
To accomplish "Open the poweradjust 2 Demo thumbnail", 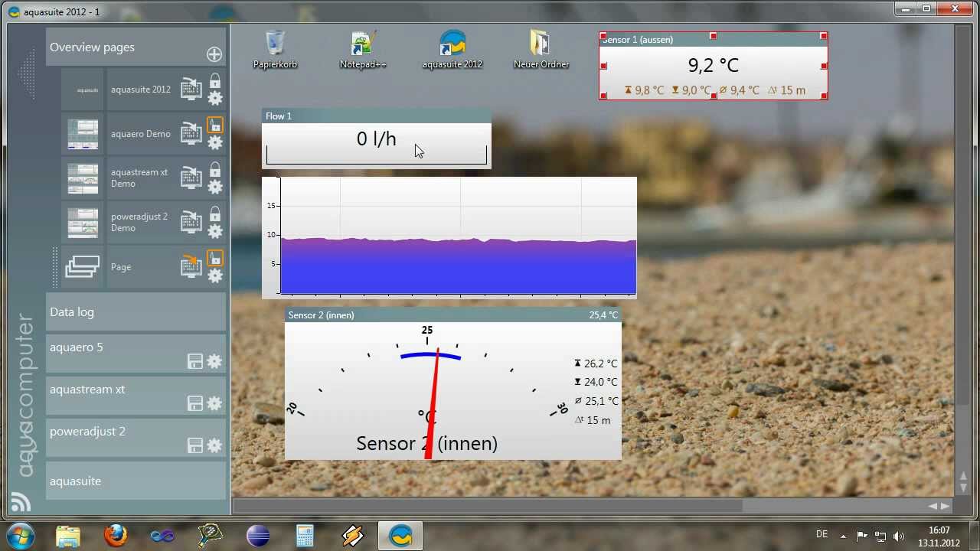I will [x=83, y=223].
